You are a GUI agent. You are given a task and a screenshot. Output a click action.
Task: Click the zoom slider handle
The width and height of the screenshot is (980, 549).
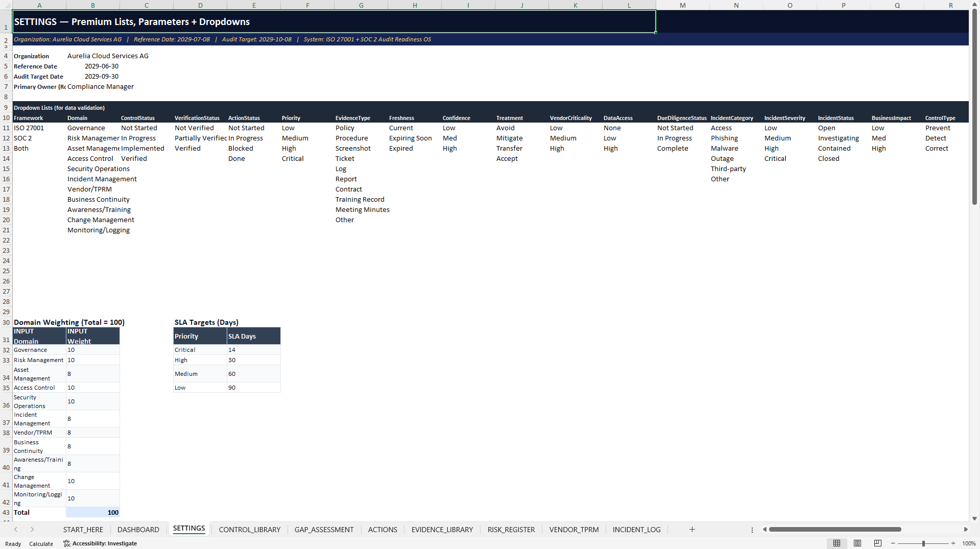(923, 543)
